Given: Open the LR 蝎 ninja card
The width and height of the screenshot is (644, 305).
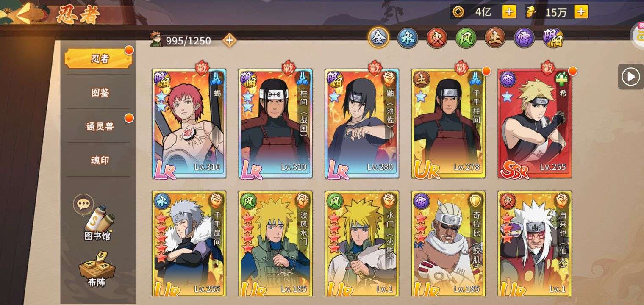Looking at the screenshot, I should 189,123.
